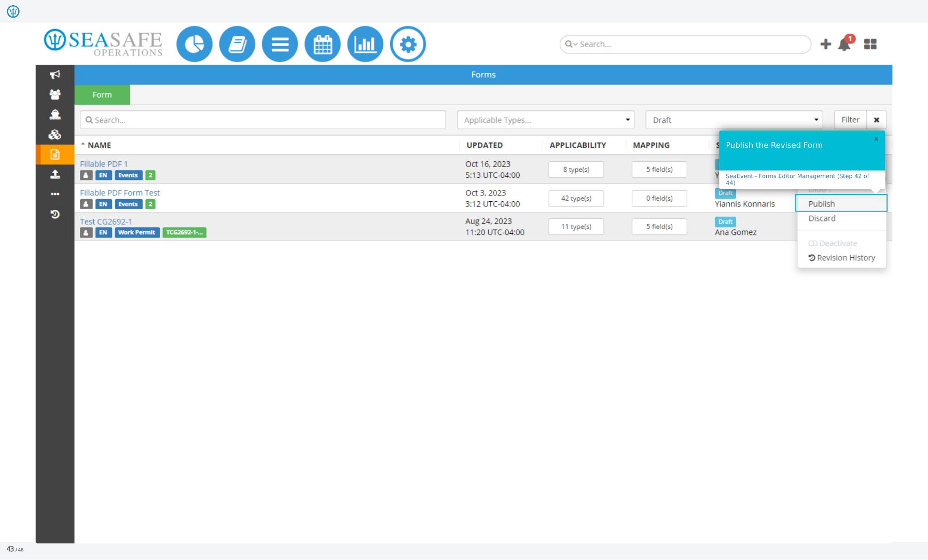Click the APPLICABILITY column header
Image resolution: width=928 pixels, height=560 pixels.
tap(578, 145)
